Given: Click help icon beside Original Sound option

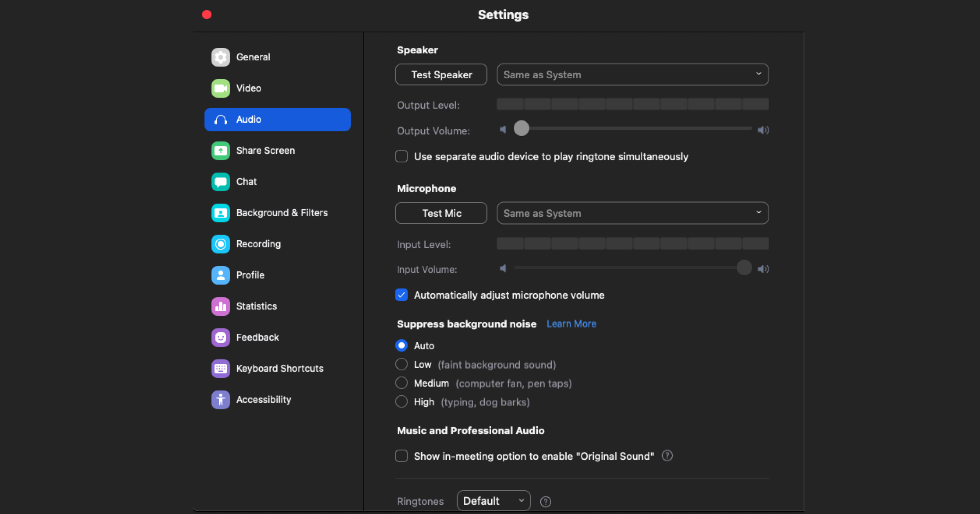Looking at the screenshot, I should [x=667, y=456].
